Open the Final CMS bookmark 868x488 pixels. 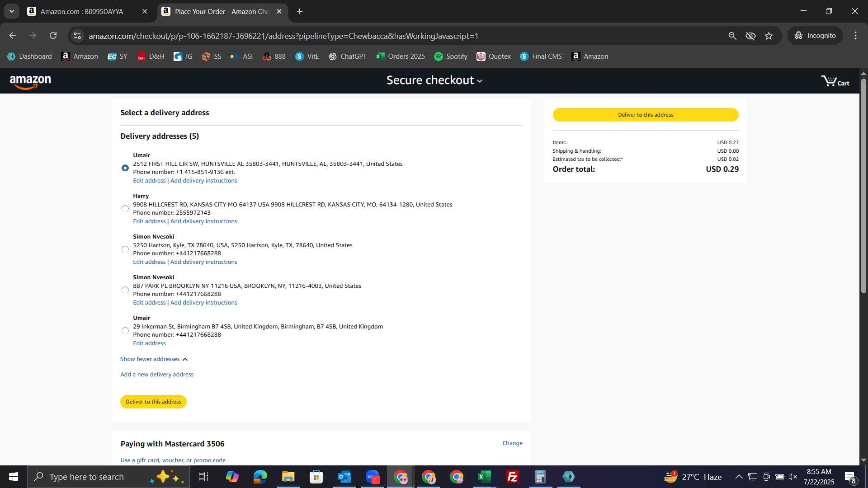(541, 56)
